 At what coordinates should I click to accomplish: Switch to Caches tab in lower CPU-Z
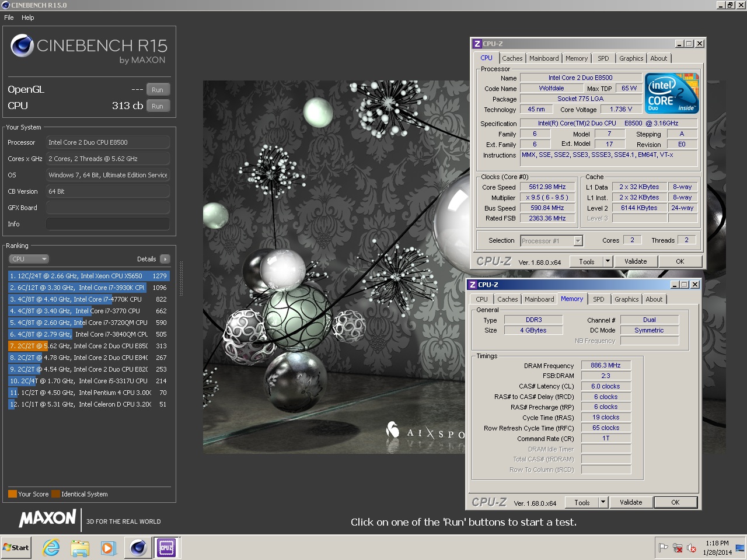[508, 299]
